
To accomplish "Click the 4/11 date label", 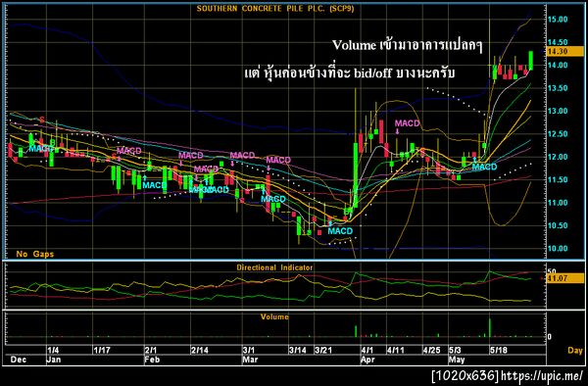I will tap(396, 350).
